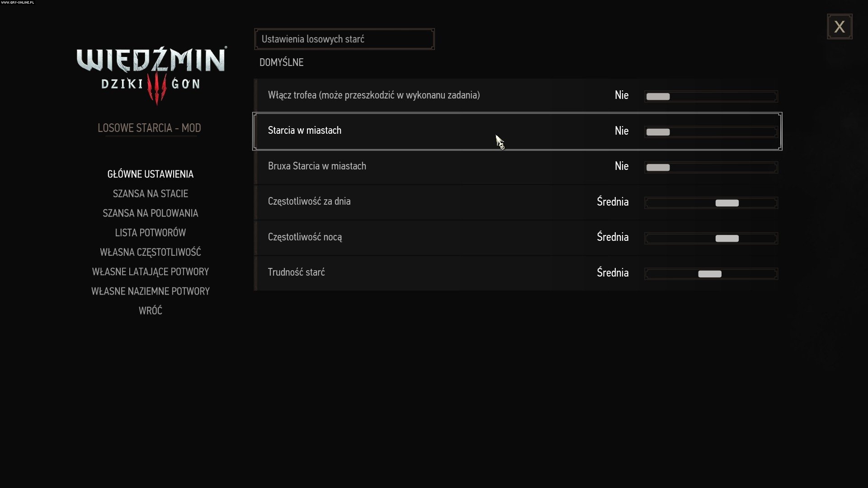868x488 pixels.
Task: Open Szansa na polowania menu item
Action: coord(150,213)
